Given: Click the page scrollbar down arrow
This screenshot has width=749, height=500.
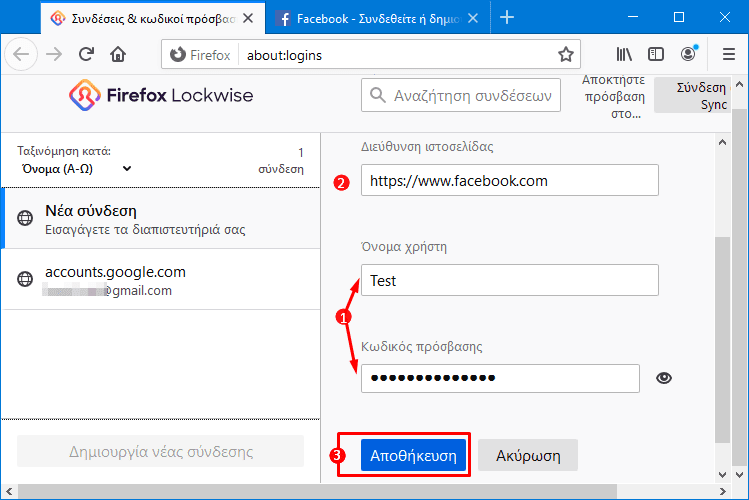Looking at the screenshot, I should point(739,475).
